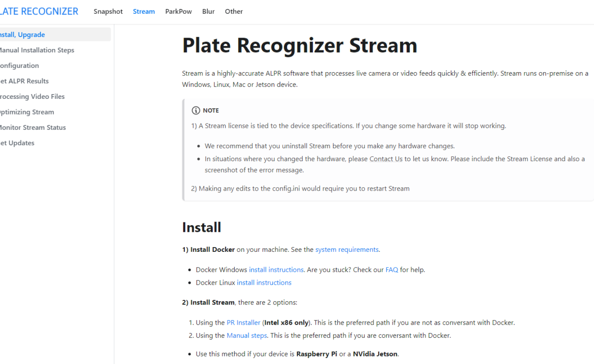Click the Plate Recognizer logo

click(x=39, y=11)
